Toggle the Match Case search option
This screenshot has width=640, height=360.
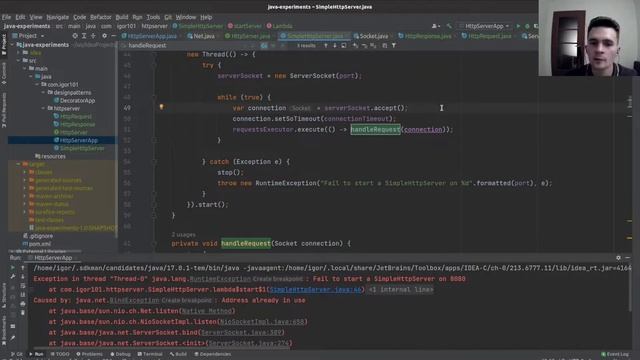(264, 46)
